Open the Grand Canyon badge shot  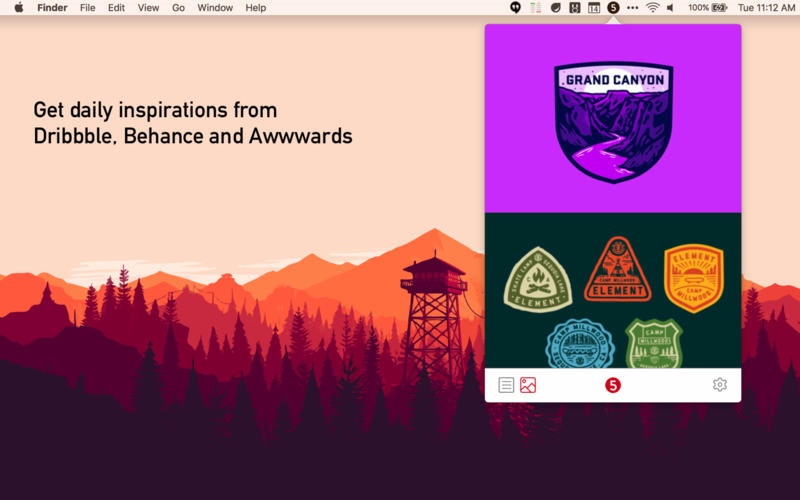(x=613, y=118)
